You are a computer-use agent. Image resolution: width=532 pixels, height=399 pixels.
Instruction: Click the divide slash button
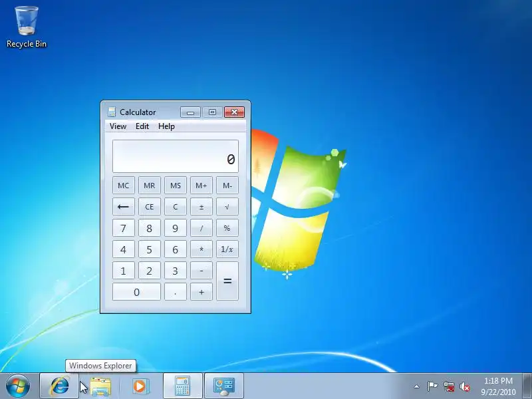click(201, 228)
